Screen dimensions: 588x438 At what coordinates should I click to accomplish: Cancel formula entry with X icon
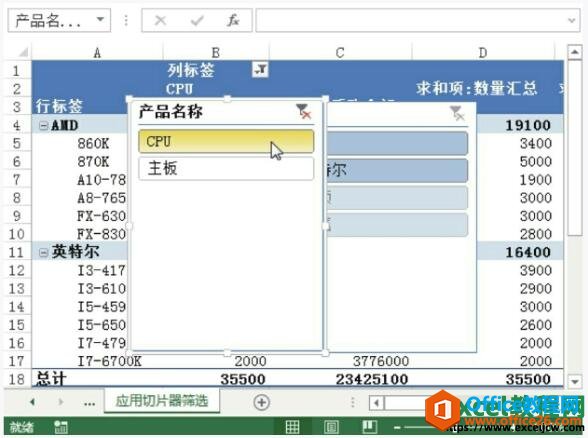coord(160,20)
